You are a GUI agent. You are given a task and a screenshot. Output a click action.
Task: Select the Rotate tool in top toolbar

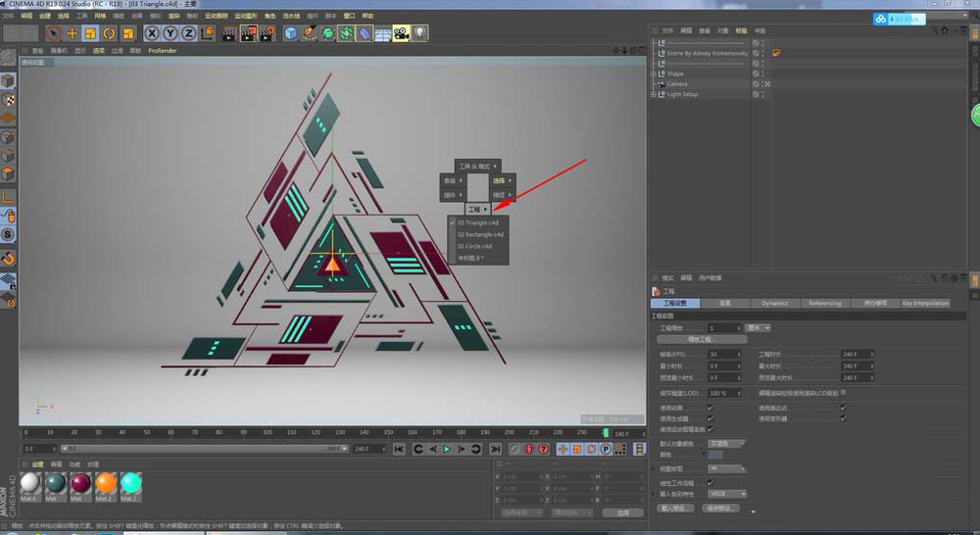pos(109,34)
